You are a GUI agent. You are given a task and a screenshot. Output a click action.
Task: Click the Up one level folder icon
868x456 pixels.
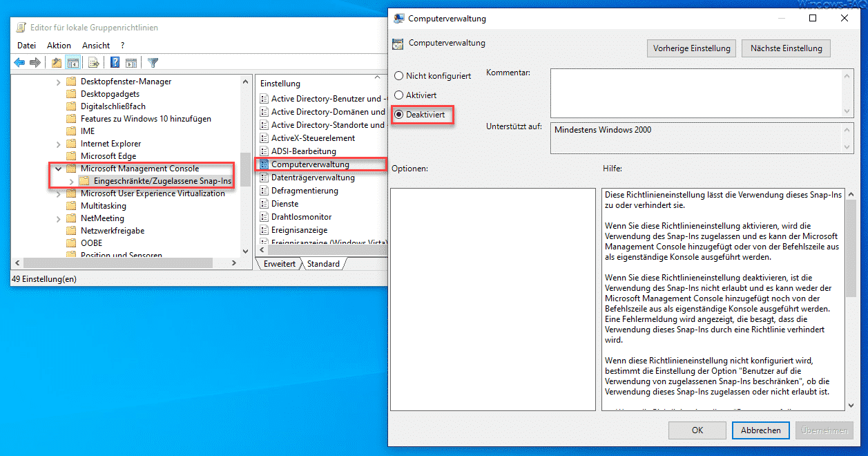pos(57,63)
